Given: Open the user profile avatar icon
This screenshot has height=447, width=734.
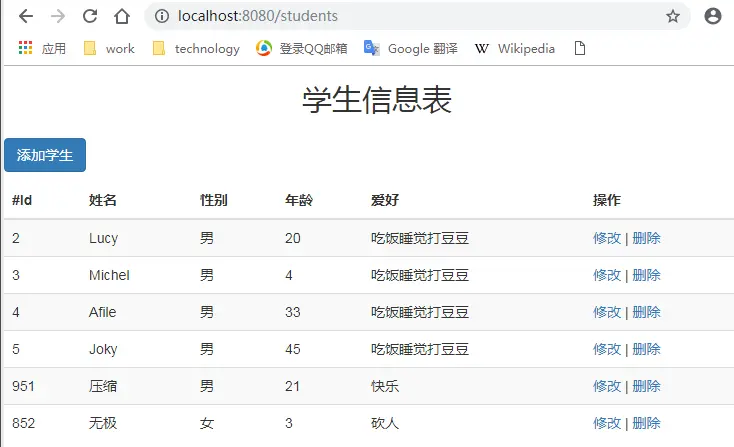Looking at the screenshot, I should (712, 16).
